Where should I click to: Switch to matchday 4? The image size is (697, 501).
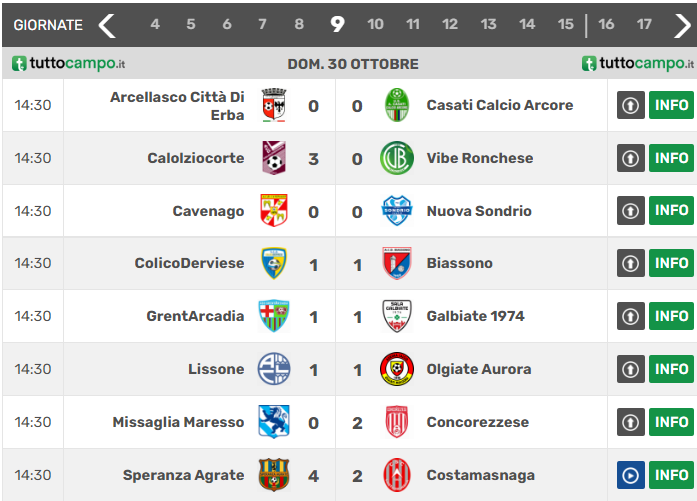tap(155, 25)
